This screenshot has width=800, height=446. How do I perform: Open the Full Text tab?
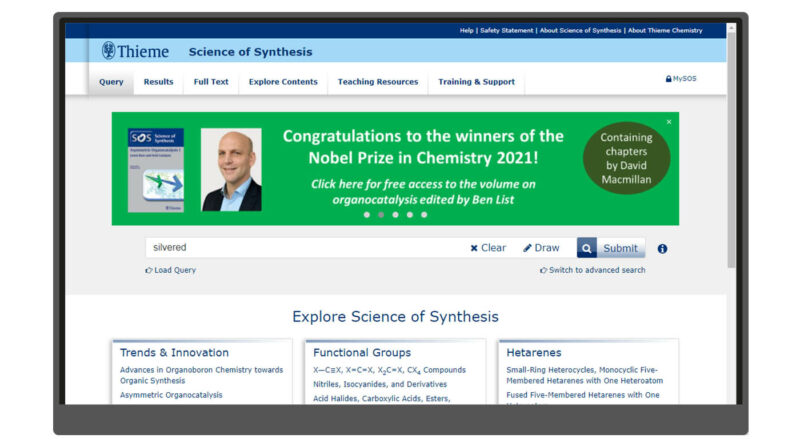pyautogui.click(x=211, y=82)
